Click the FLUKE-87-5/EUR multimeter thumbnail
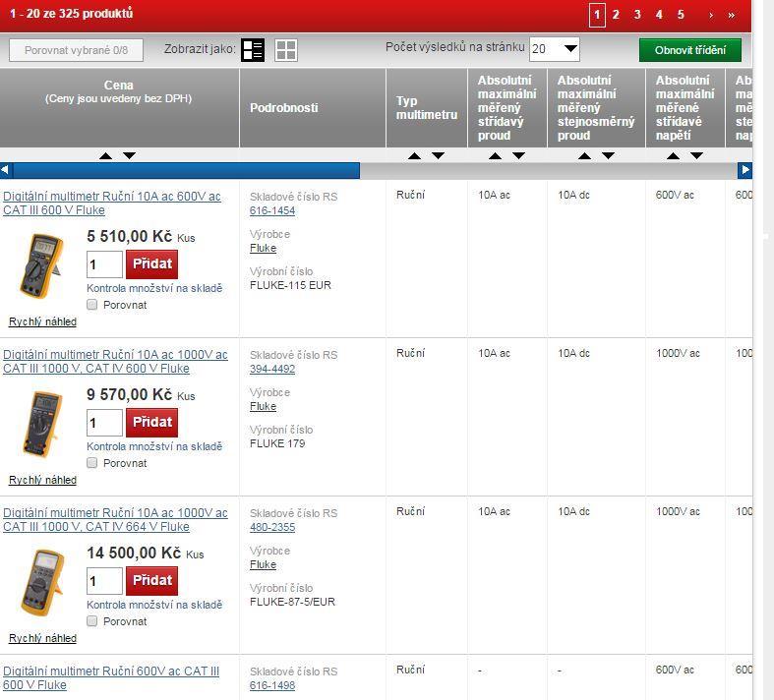Image resolution: width=774 pixels, height=700 pixels. [42, 582]
